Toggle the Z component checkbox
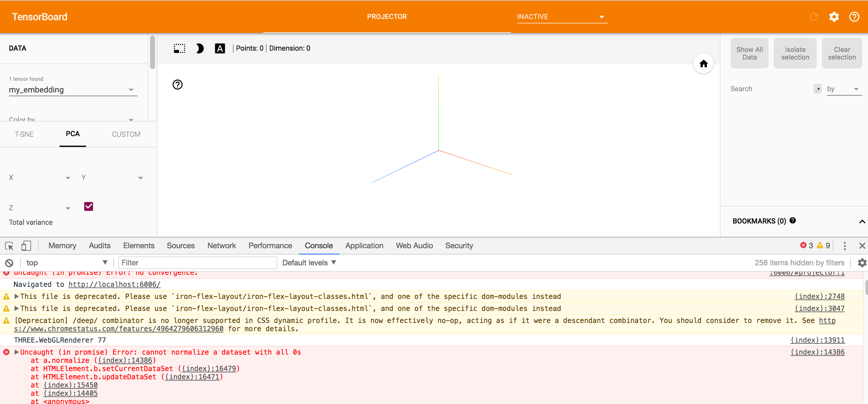The width and height of the screenshot is (868, 404). coord(88,206)
